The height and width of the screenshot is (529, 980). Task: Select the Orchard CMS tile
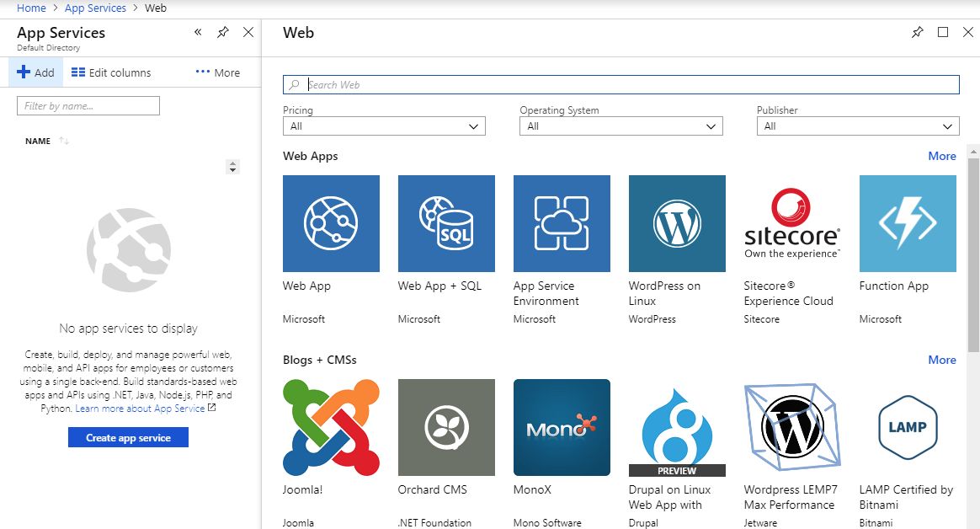pyautogui.click(x=446, y=427)
